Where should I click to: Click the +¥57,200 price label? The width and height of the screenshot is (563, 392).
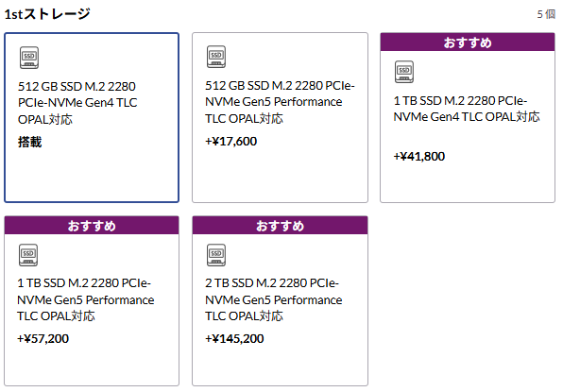[43, 339]
